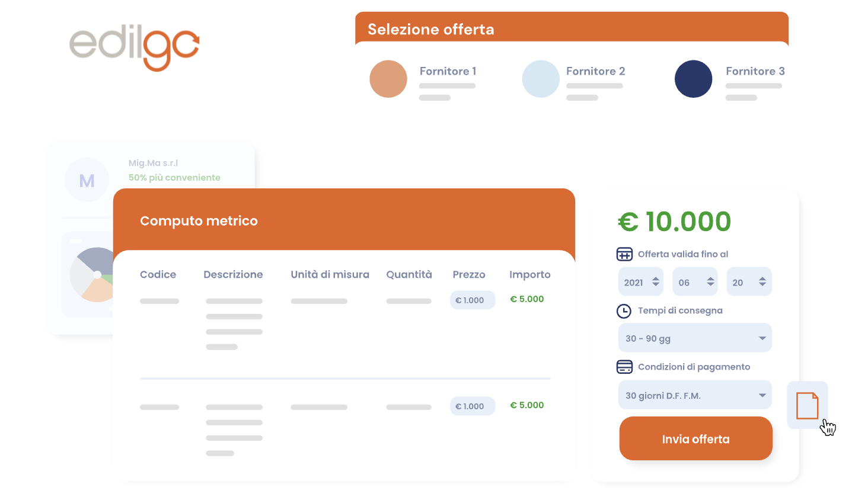Click the edilgc logo
Image resolution: width=868 pixels, height=500 pixels.
[x=134, y=48]
